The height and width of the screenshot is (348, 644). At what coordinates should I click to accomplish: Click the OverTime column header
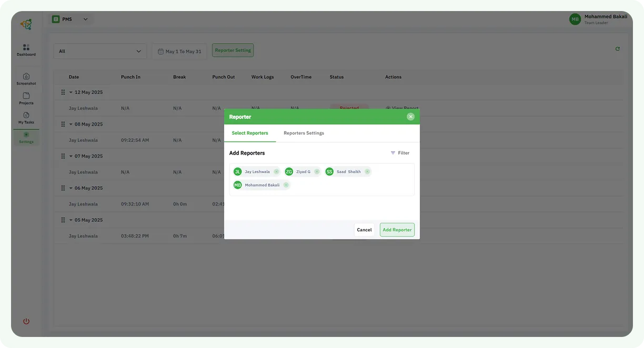click(x=301, y=77)
